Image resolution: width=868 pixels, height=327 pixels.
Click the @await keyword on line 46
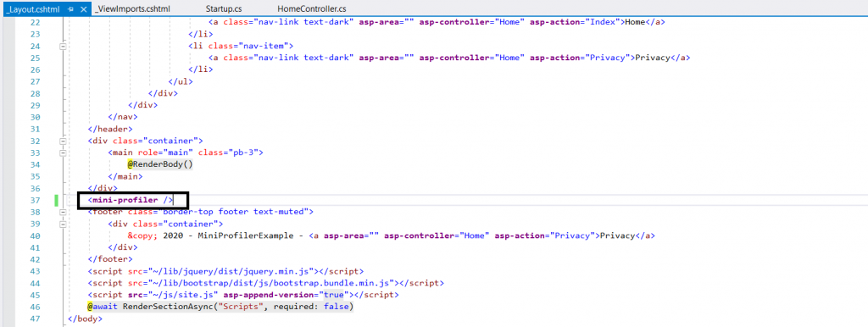(x=103, y=307)
